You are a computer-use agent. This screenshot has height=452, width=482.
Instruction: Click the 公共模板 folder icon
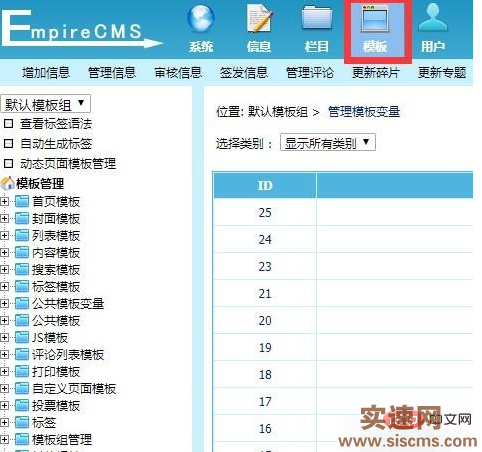pos(22,320)
